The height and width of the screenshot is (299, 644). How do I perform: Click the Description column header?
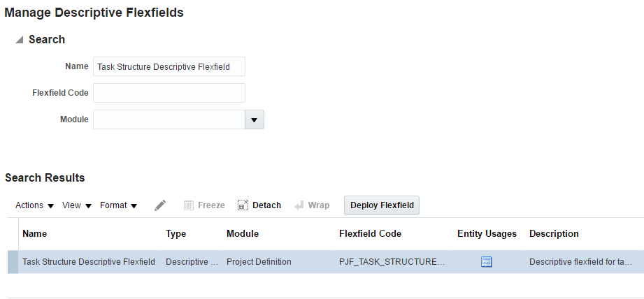pos(554,234)
